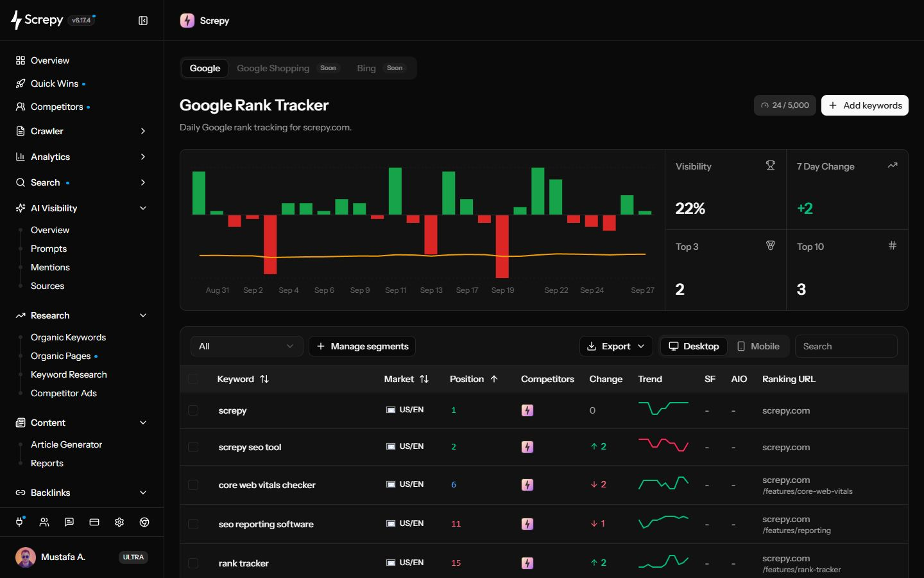Click competitor icon in rank tracker row

pyautogui.click(x=527, y=563)
